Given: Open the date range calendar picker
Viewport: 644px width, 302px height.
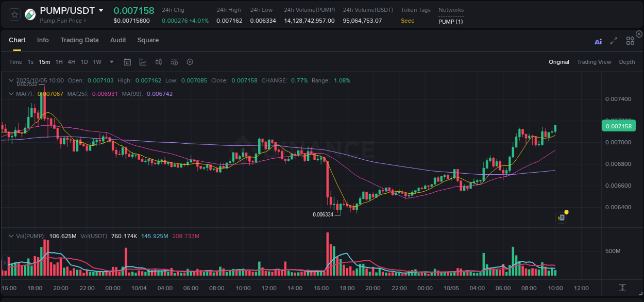Looking at the screenshot, I should pos(127,62).
